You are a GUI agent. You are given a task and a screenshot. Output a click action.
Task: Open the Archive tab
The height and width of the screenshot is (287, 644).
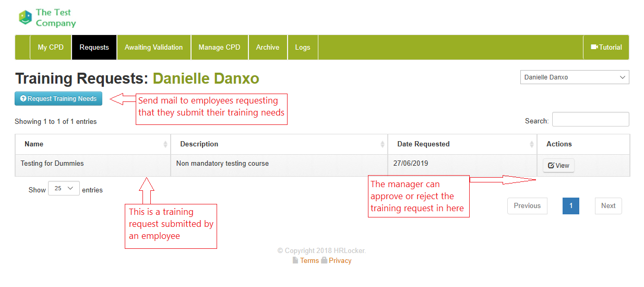coord(268,47)
